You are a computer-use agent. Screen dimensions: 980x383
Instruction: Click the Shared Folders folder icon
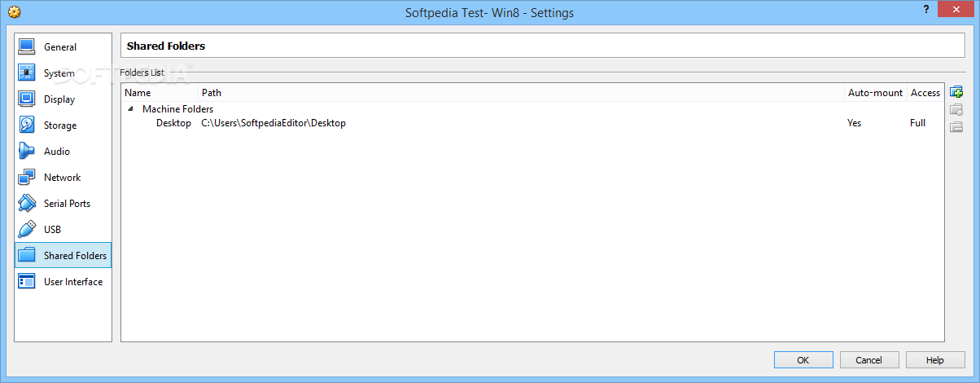point(27,256)
